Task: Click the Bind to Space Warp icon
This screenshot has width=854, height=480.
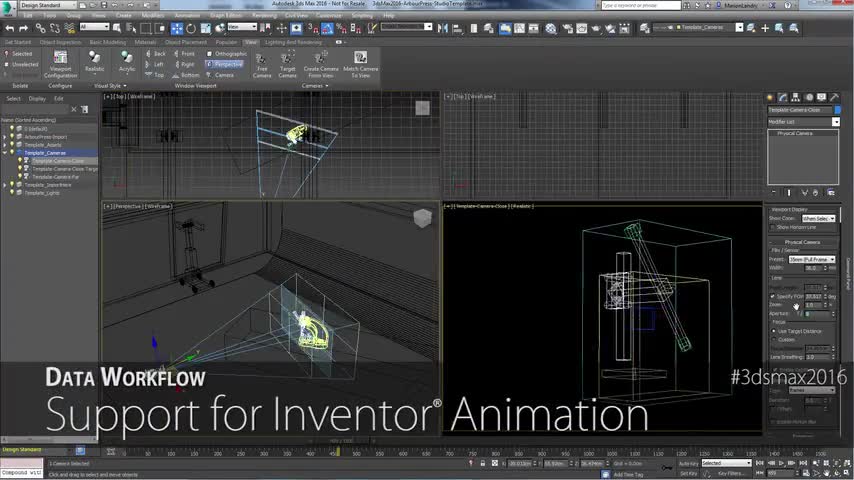Action: pyautogui.click(x=69, y=28)
